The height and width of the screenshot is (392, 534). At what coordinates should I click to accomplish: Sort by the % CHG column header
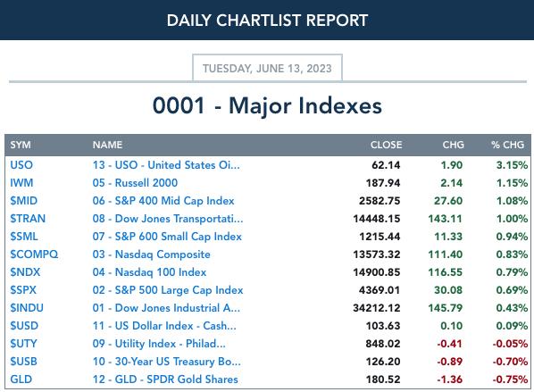click(507, 145)
